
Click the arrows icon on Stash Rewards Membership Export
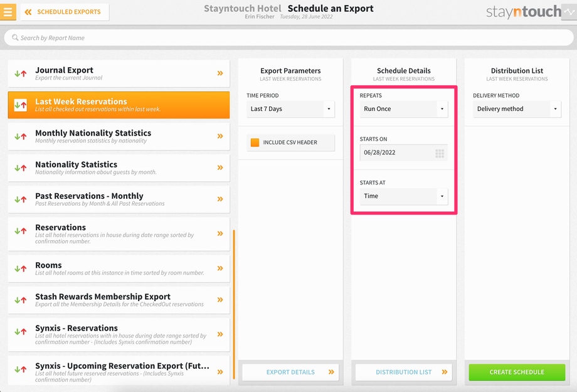point(21,300)
